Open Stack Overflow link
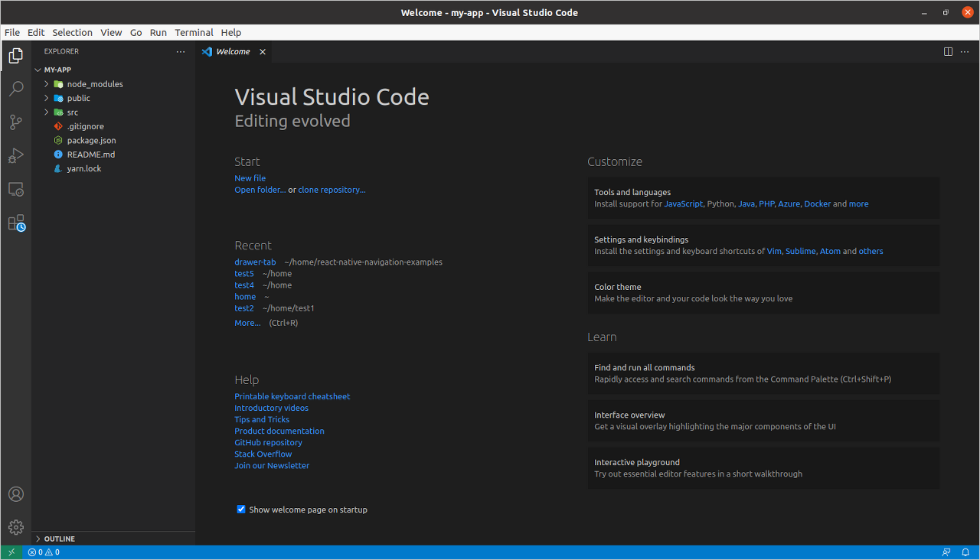The width and height of the screenshot is (980, 560). pos(263,454)
